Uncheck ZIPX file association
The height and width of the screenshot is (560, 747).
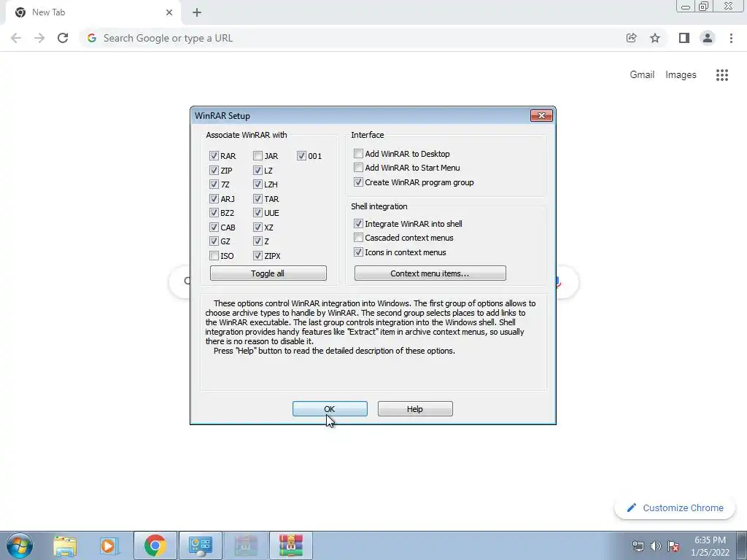click(258, 256)
